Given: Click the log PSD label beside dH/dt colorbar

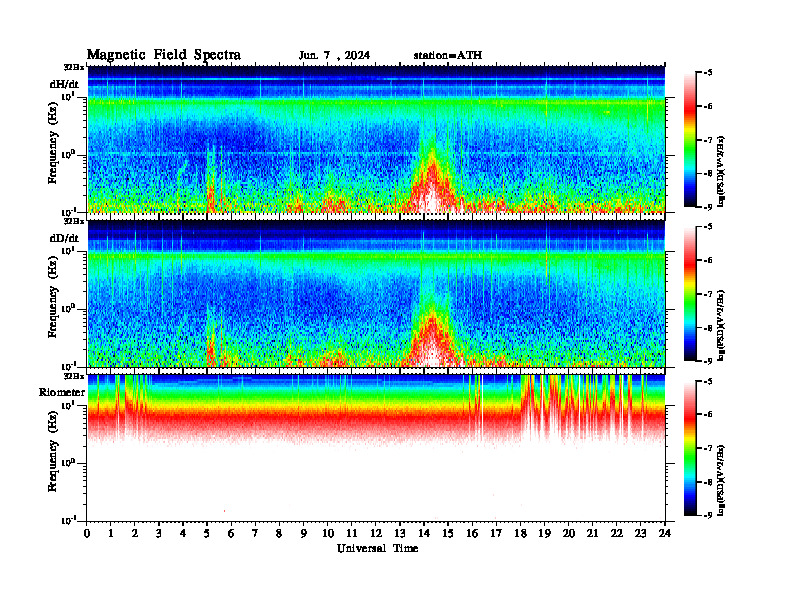Looking at the screenshot, I should (721, 171).
